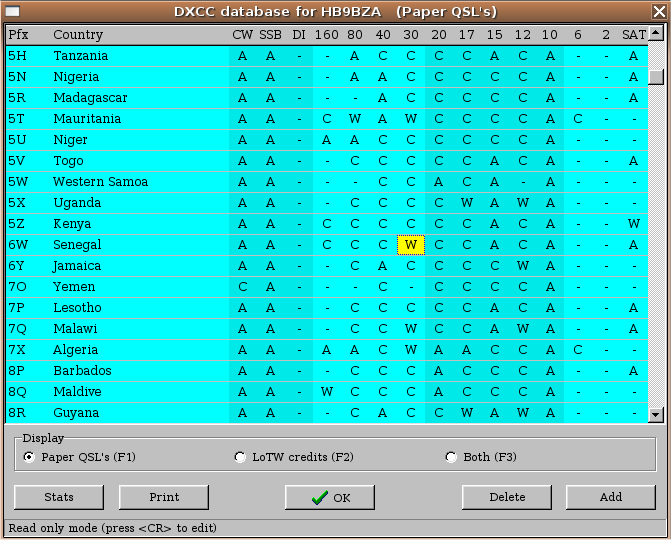Image resolution: width=671 pixels, height=540 pixels.
Task: Click the vertical scrollbar thumb
Action: point(656,77)
